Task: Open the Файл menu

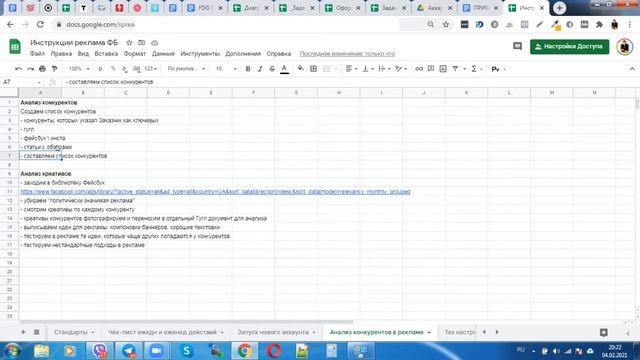Action: click(37, 54)
